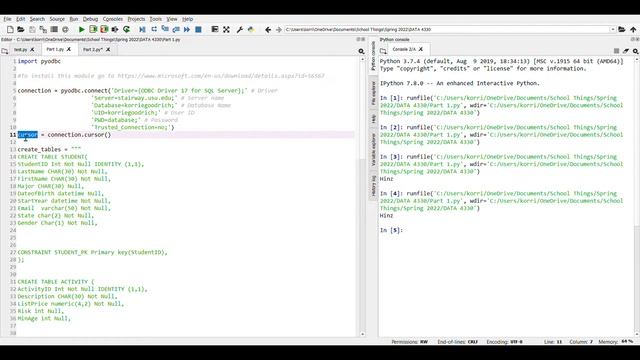Click the debug step return icon
The width and height of the screenshot is (640, 360).
[176, 29]
